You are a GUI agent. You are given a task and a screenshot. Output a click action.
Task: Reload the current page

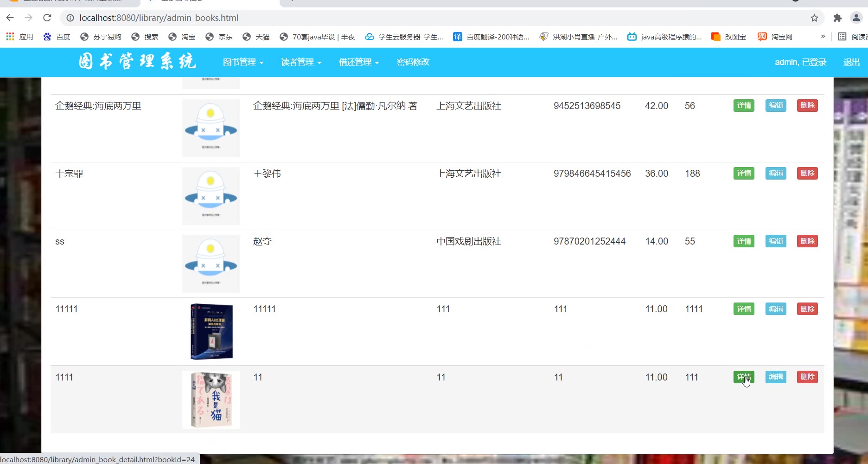47,18
